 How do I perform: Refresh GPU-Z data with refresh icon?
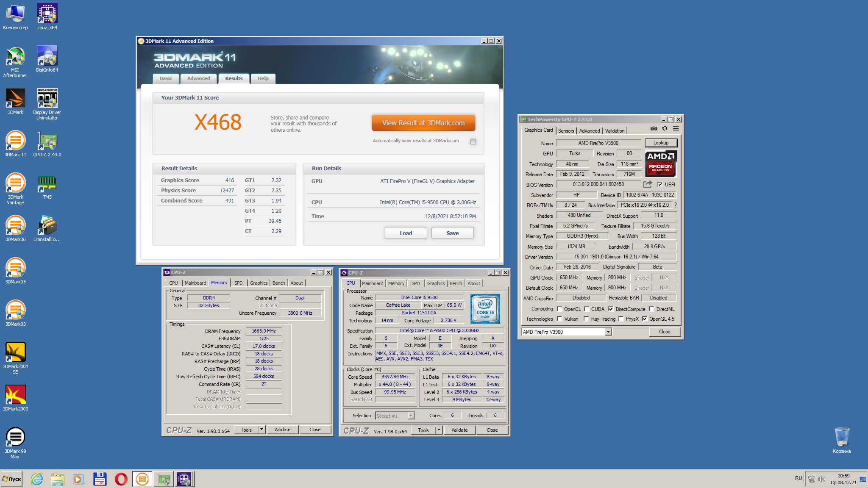tap(665, 129)
